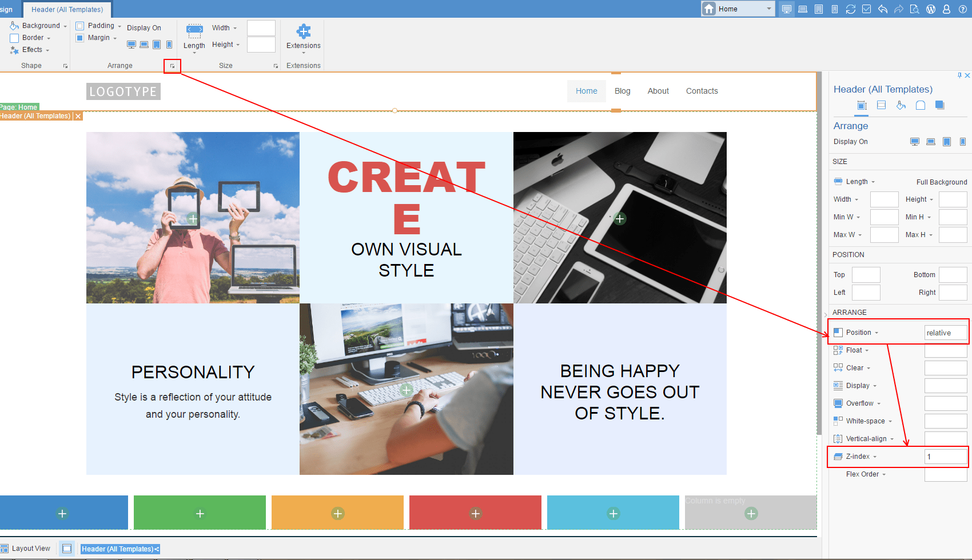Open the padding/margin tab icon in side panel
This screenshot has height=560, width=972.
[882, 105]
